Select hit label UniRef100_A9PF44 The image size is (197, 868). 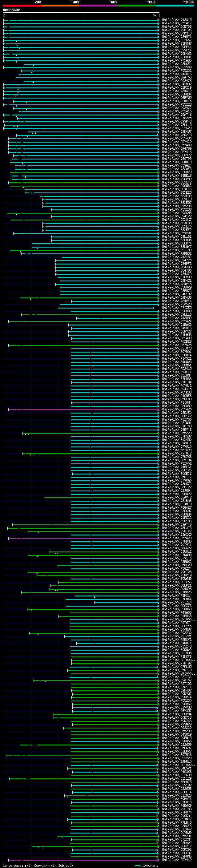click(177, 47)
